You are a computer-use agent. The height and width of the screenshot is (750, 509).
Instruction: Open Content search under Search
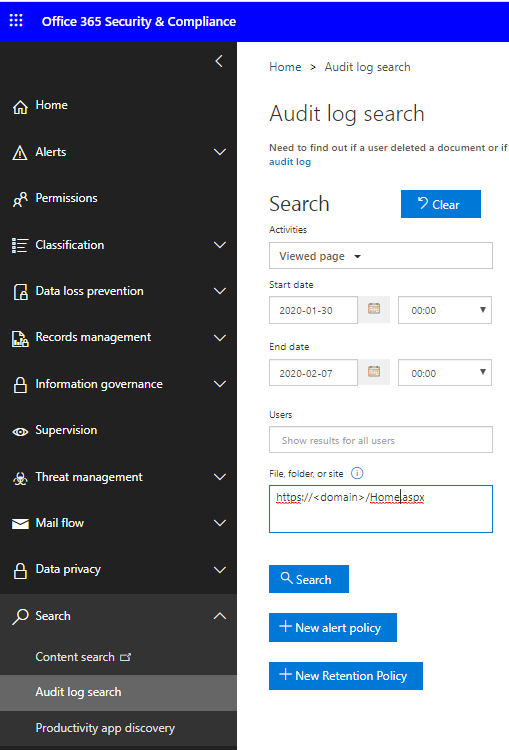(x=75, y=657)
